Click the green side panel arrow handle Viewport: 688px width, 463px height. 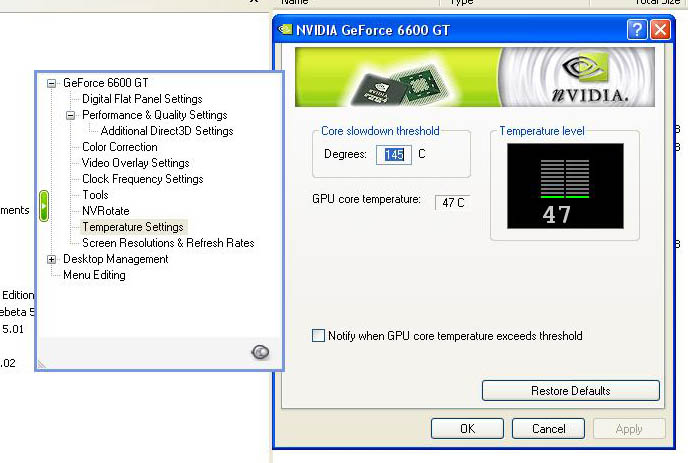pyautogui.click(x=43, y=206)
